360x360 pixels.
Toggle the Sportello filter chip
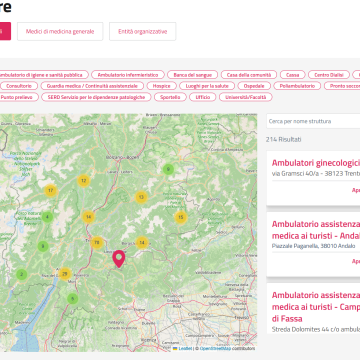point(170,97)
